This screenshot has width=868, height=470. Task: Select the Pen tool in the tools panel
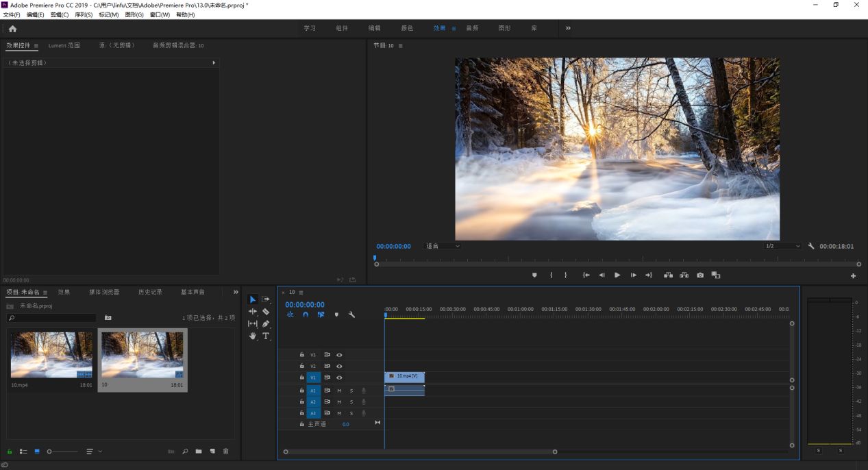point(266,323)
